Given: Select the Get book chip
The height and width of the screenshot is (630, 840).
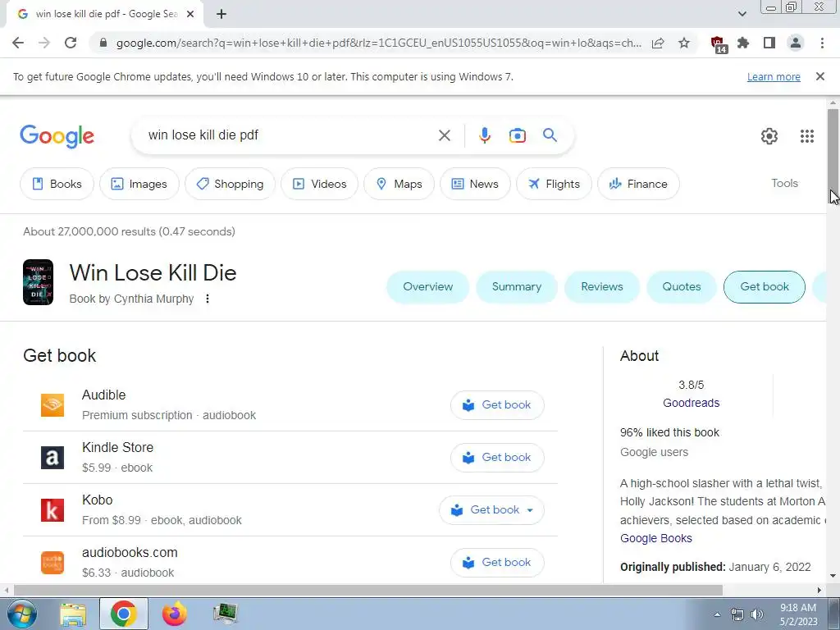Looking at the screenshot, I should pos(764,286).
